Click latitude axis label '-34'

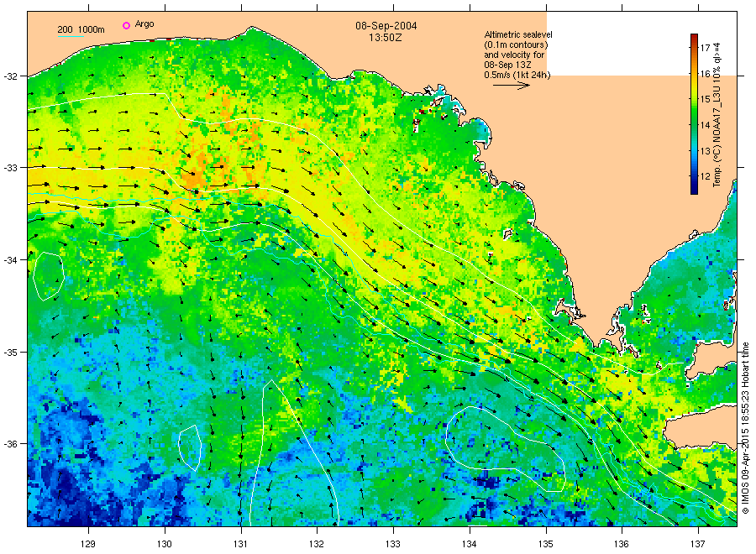(x=10, y=260)
